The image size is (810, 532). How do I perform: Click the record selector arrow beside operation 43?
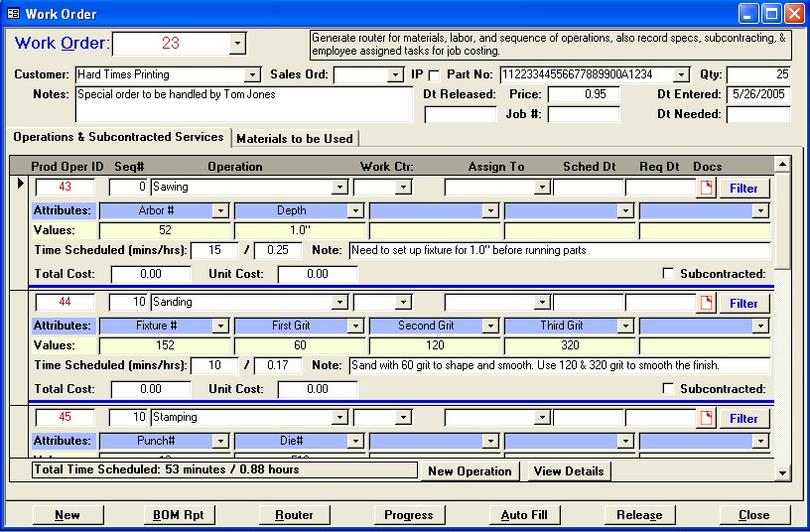[21, 186]
